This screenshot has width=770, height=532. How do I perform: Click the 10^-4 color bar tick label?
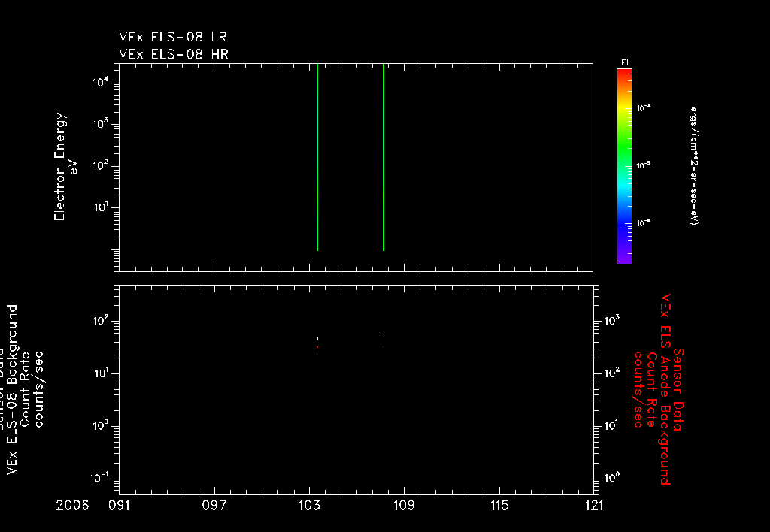[644, 108]
